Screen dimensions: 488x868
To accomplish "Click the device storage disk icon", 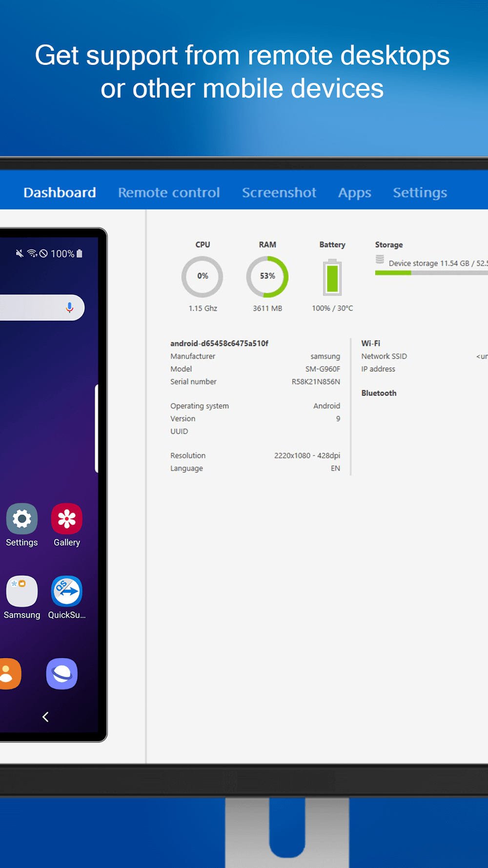I will [380, 260].
